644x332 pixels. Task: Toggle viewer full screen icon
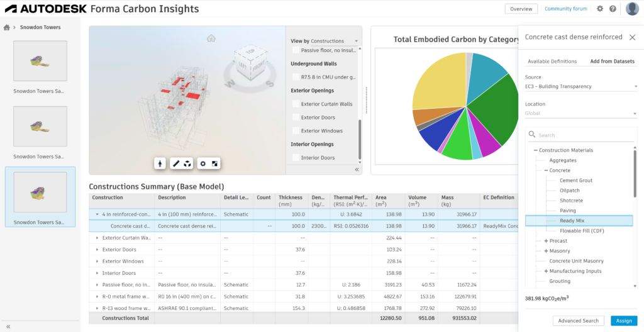[214, 163]
